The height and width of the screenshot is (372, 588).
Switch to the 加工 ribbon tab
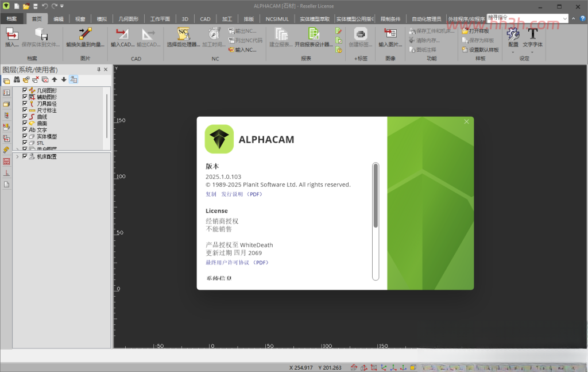[227, 19]
